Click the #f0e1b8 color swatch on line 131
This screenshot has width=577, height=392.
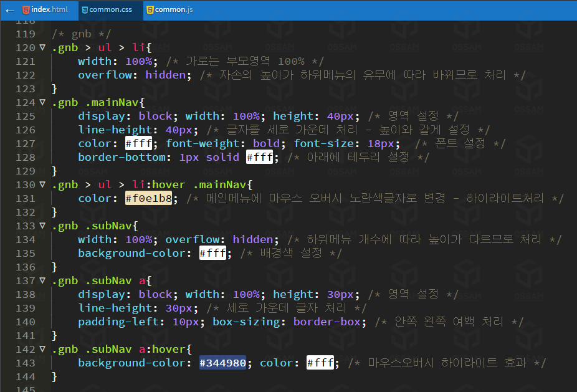tap(149, 198)
